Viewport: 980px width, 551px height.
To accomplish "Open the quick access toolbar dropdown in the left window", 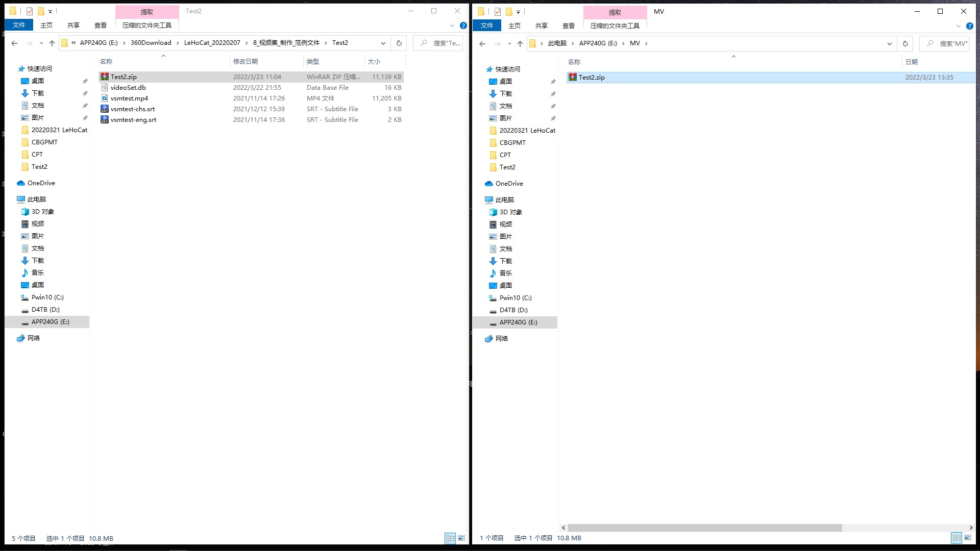I will (50, 11).
